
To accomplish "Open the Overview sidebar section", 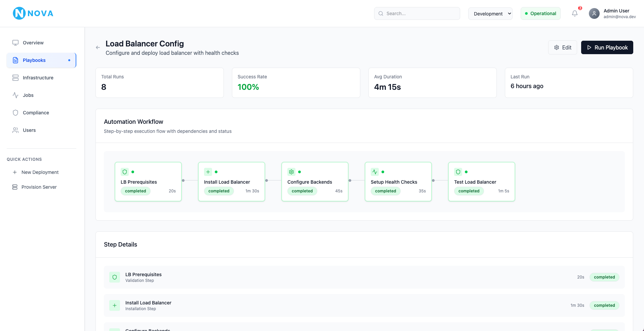I will coord(16,43).
